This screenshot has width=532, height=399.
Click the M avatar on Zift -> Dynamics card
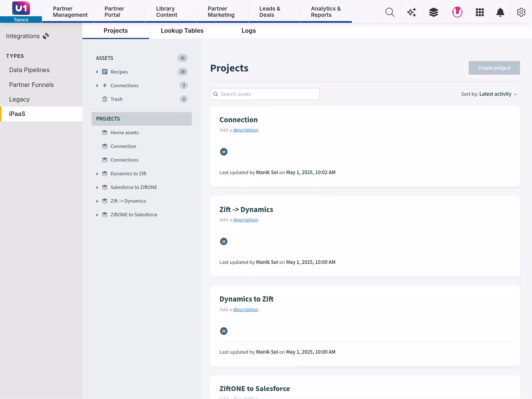(x=224, y=242)
